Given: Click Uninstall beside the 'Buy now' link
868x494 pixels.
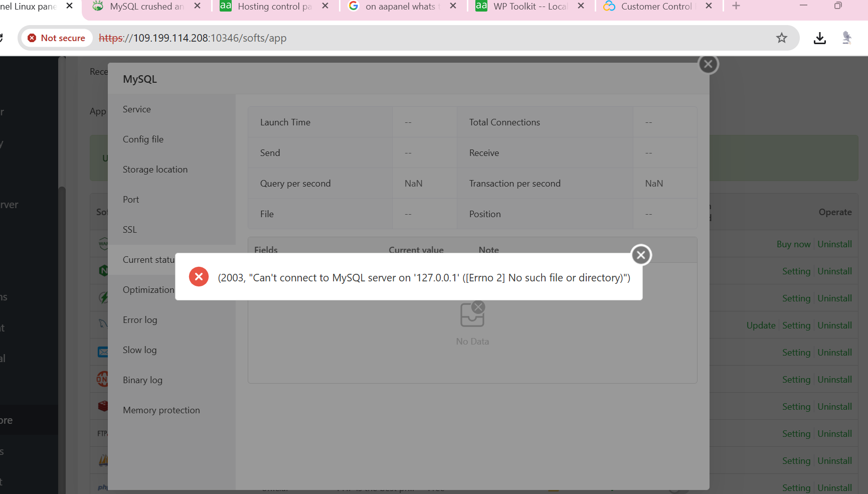Looking at the screenshot, I should (x=834, y=244).
